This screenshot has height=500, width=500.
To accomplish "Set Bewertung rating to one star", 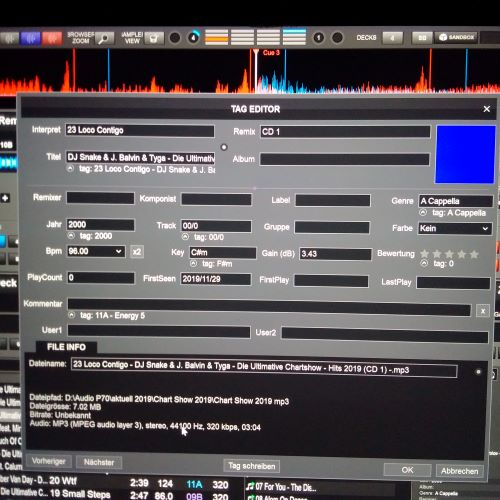I will click(424, 254).
